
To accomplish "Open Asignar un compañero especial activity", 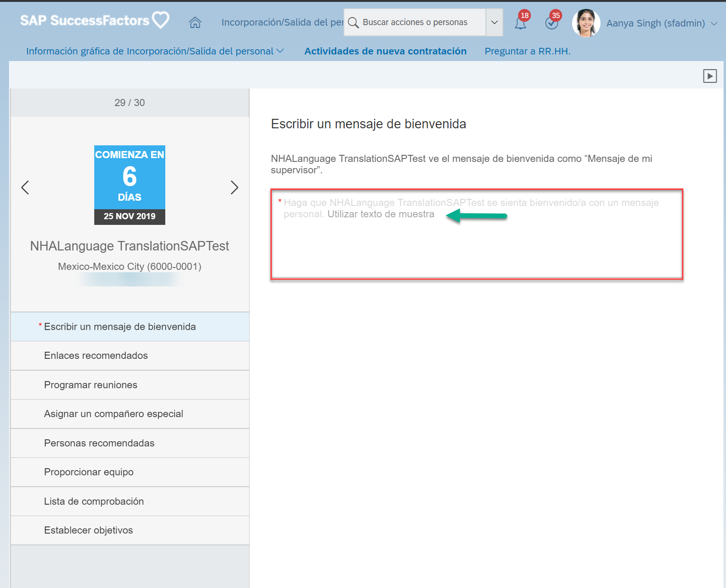I will pyautogui.click(x=130, y=414).
